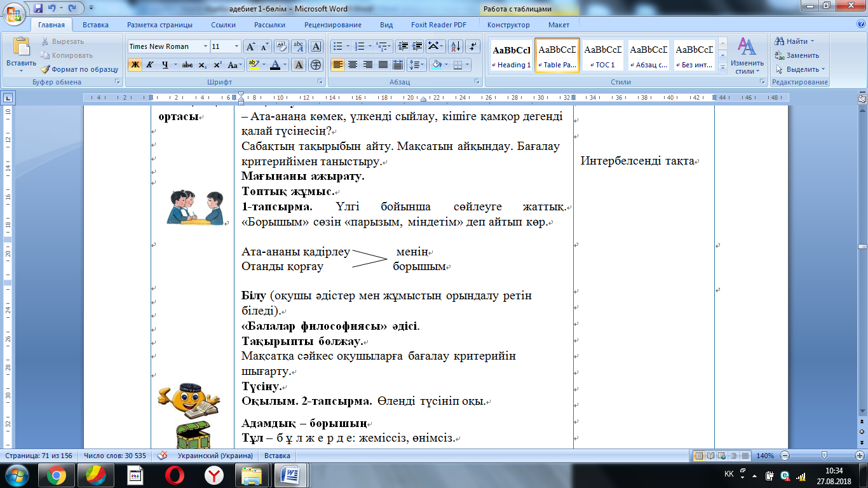Open the change case (Aa) dropdown
Viewport: 868px width, 488px height.
[235, 65]
